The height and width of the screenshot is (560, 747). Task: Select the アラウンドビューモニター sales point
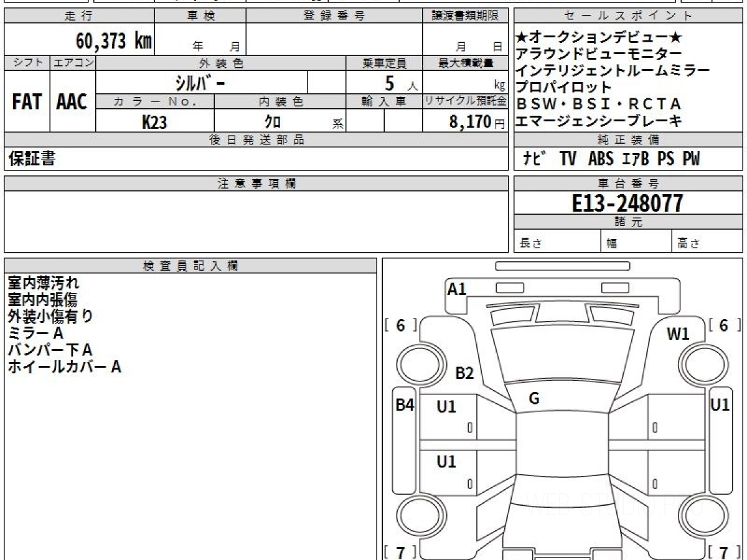pos(598,55)
